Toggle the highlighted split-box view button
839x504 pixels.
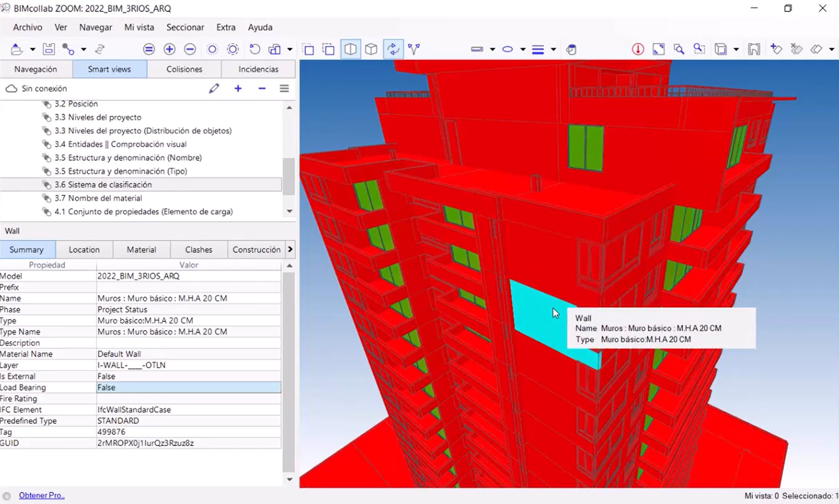tap(350, 49)
